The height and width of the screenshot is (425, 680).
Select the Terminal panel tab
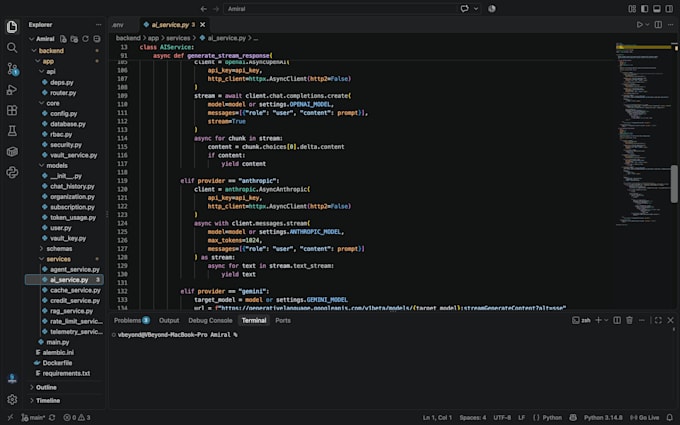(254, 320)
